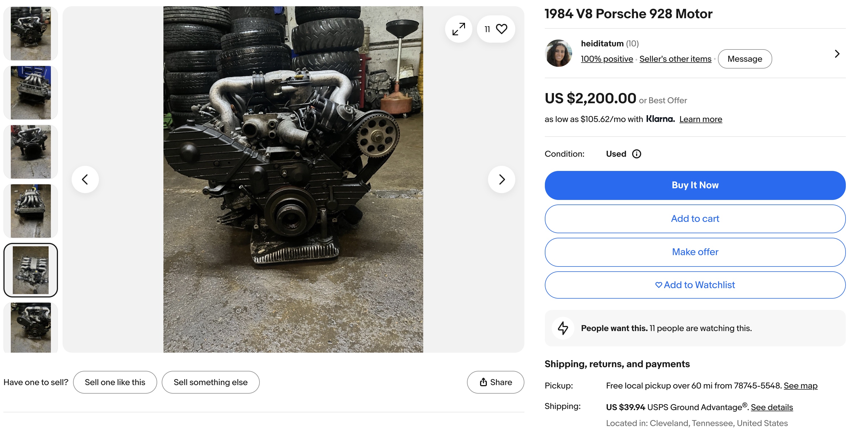Open the last partially visible thumbnail
The height and width of the screenshot is (434, 868).
click(x=31, y=327)
